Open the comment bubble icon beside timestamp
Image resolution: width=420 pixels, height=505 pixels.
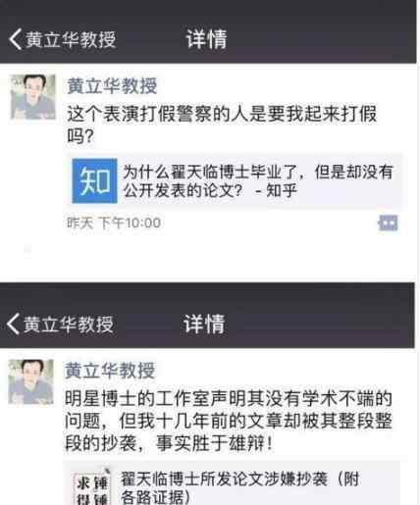click(x=388, y=224)
